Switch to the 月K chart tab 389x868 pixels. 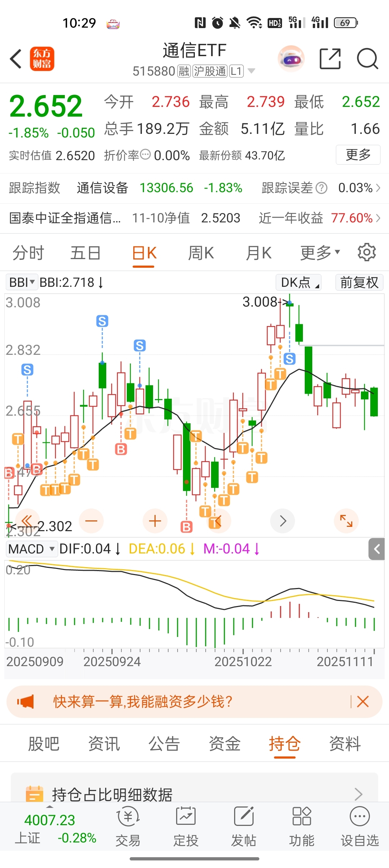pyautogui.click(x=259, y=253)
